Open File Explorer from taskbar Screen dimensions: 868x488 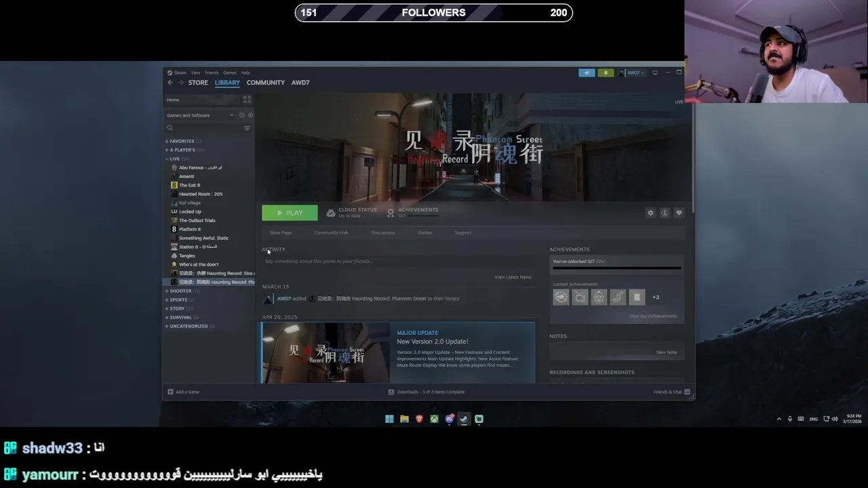tap(404, 419)
